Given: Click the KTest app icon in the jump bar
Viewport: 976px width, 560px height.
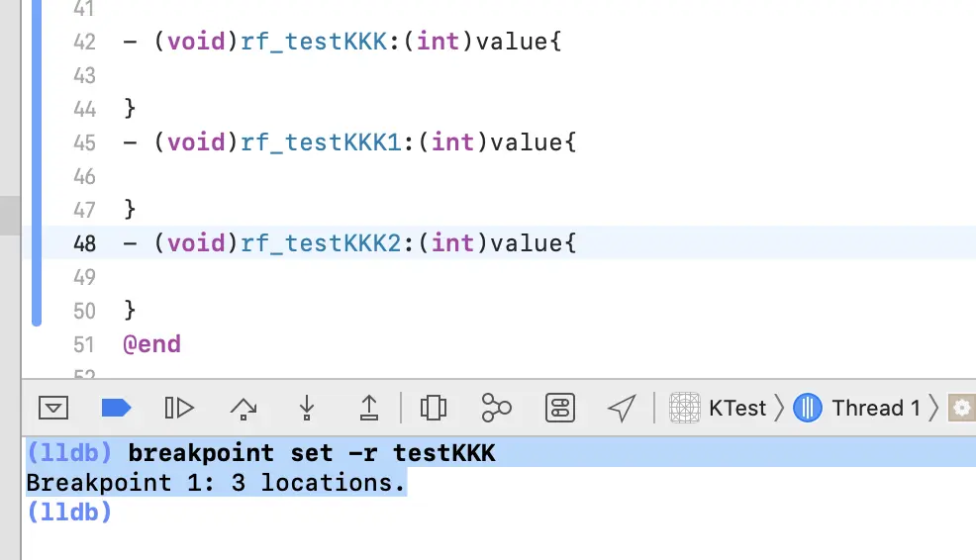Looking at the screenshot, I should pyautogui.click(x=685, y=409).
